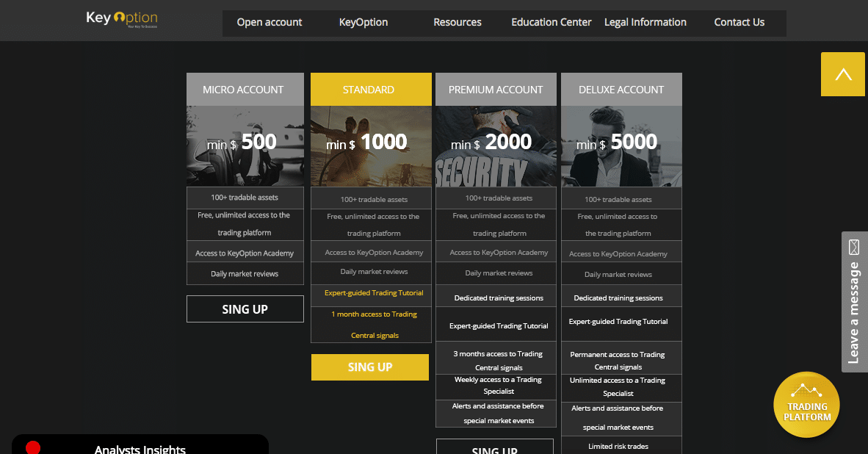Click Premium's "100+ tradable assets" row
Image resolution: width=868 pixels, height=454 pixels.
496,198
